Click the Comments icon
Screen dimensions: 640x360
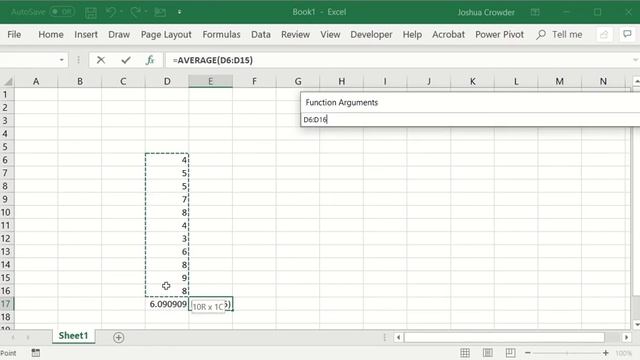click(x=627, y=34)
